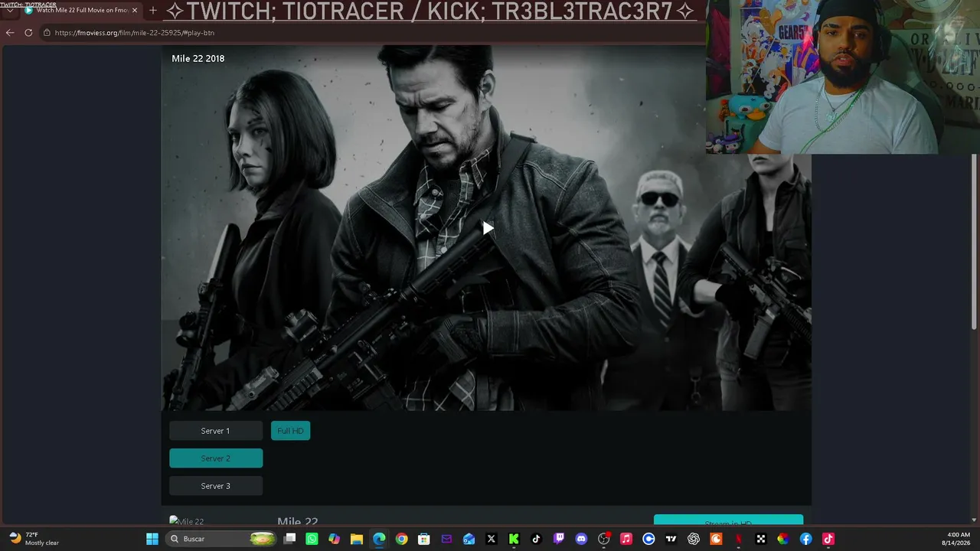Open Microsoft Store from the taskbar
Screen dimensions: 980x551
423,539
